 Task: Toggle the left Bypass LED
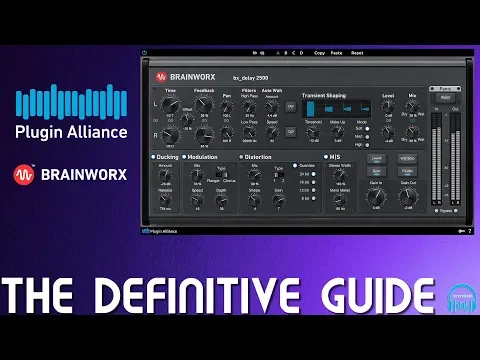[436, 211]
